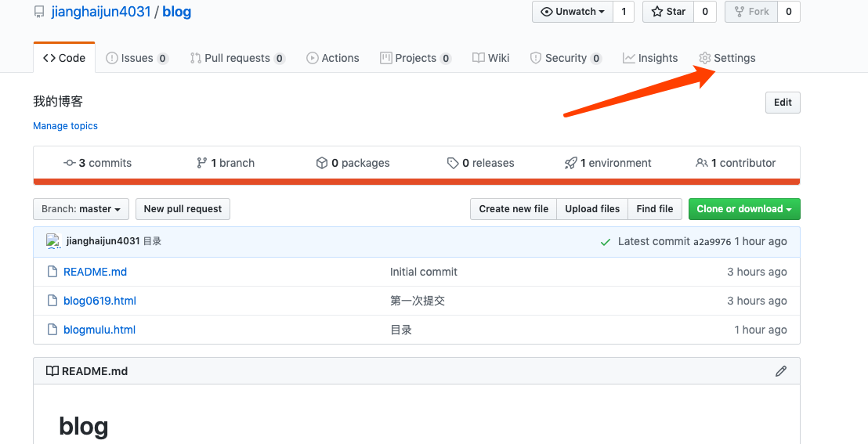868x444 pixels.
Task: View the Insights tab
Action: pyautogui.click(x=650, y=58)
